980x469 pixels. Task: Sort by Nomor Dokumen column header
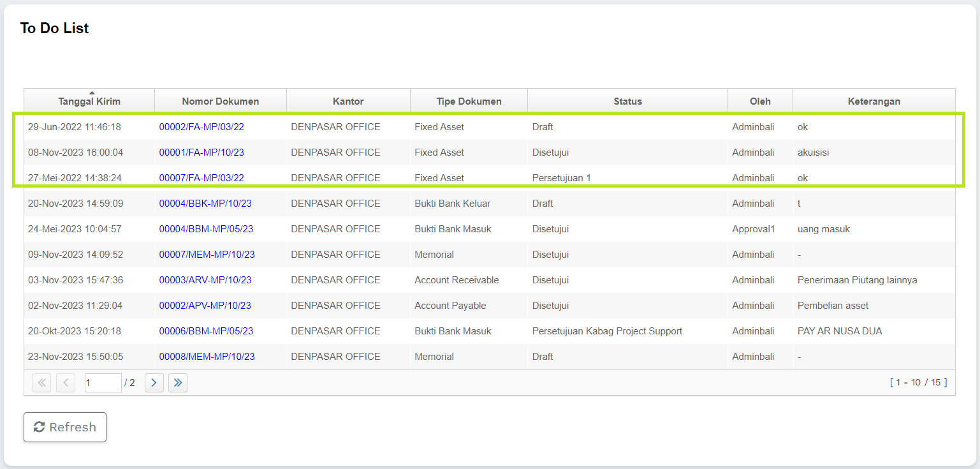click(221, 101)
